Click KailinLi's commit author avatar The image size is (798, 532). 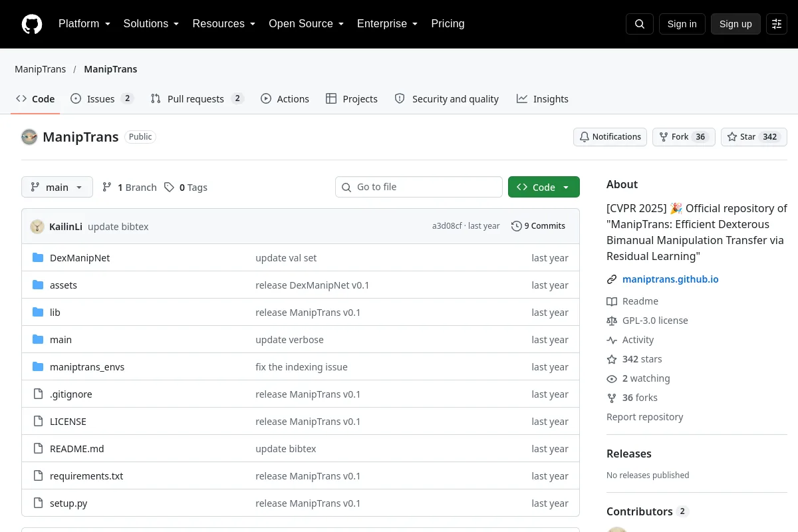pos(37,226)
